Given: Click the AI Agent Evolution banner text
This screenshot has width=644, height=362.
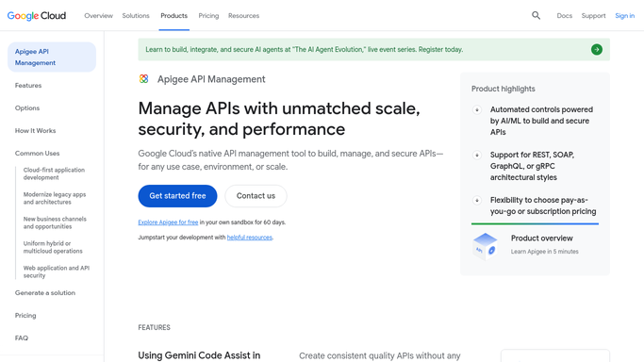Looking at the screenshot, I should pos(305,50).
